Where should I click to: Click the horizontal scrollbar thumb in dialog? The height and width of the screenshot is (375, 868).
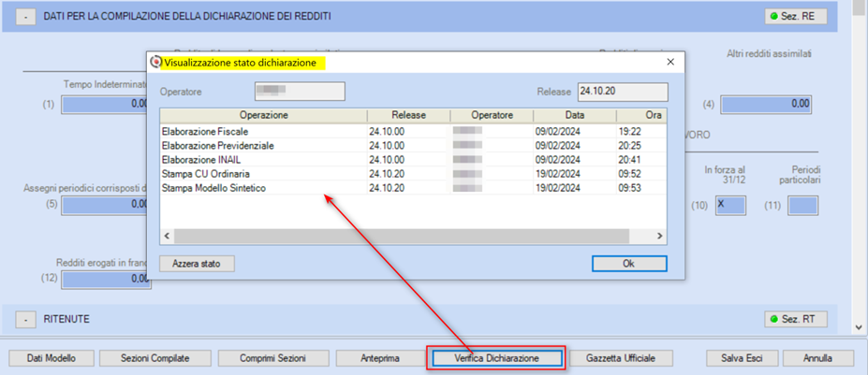[x=402, y=237]
